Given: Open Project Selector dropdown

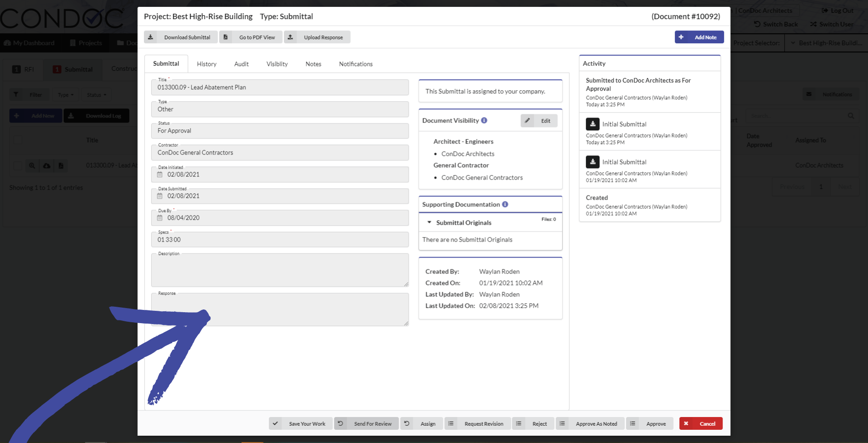Looking at the screenshot, I should [x=826, y=43].
